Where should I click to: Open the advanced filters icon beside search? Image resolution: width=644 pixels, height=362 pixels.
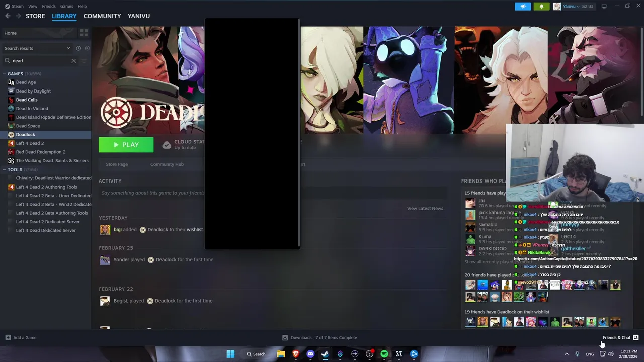(x=84, y=61)
